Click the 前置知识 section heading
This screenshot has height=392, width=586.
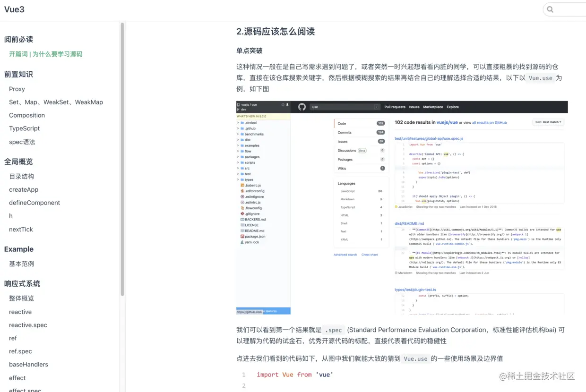tap(18, 74)
